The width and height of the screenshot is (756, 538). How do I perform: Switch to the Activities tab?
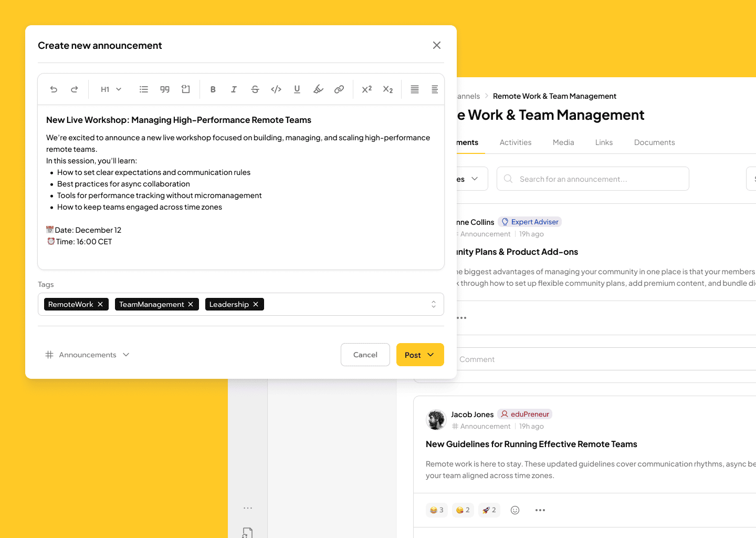[x=516, y=142]
